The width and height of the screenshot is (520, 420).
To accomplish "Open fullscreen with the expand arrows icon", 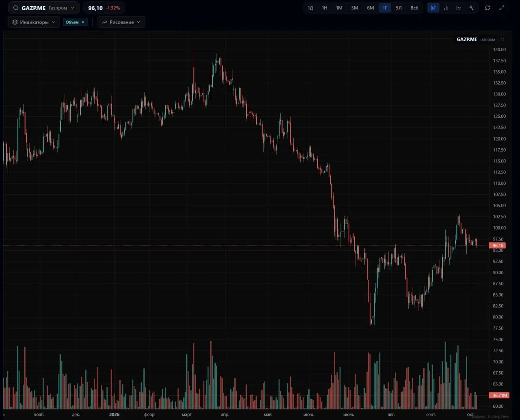I will tap(502, 8).
